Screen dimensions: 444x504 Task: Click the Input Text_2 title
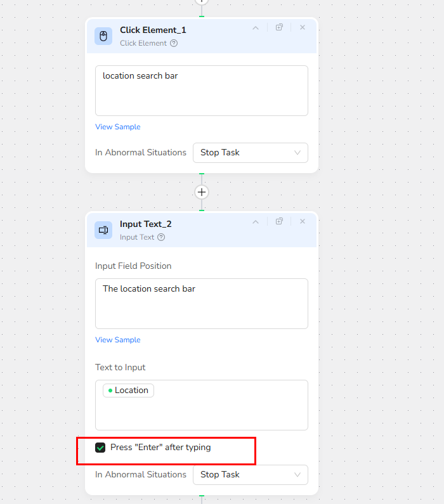click(146, 224)
